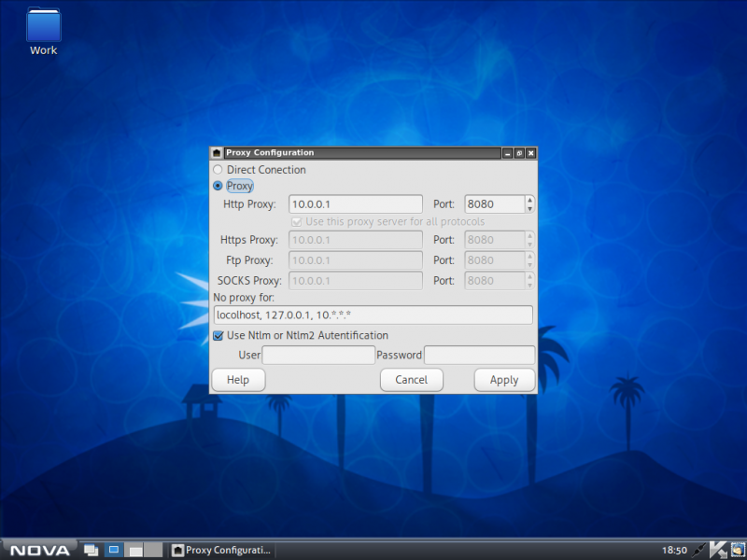747x560 pixels.
Task: Select the Proxy radio option
Action: (218, 186)
